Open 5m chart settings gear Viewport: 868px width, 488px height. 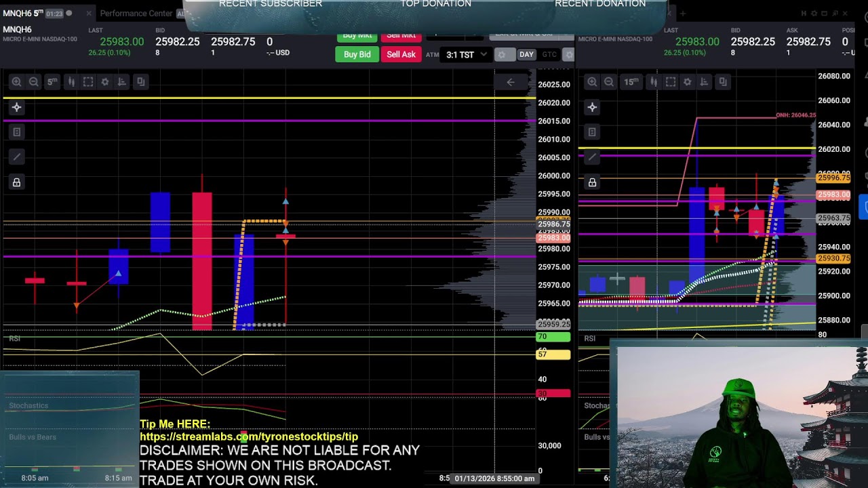105,81
